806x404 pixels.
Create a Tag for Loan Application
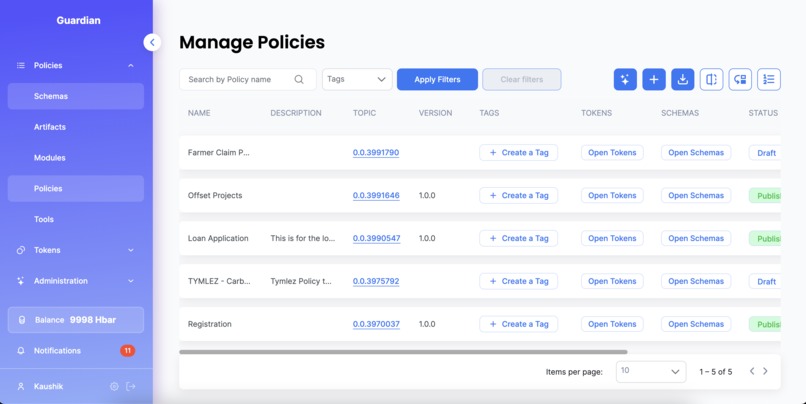tap(519, 238)
